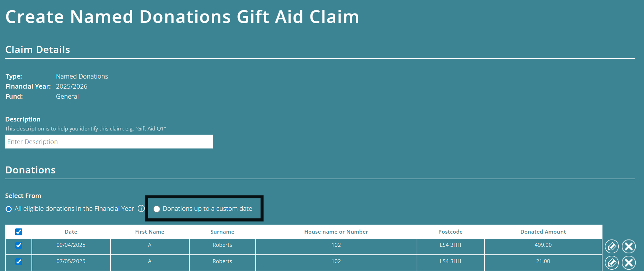Edit the 07/05/2025 donation entry
This screenshot has width=644, height=271.
coord(612,263)
